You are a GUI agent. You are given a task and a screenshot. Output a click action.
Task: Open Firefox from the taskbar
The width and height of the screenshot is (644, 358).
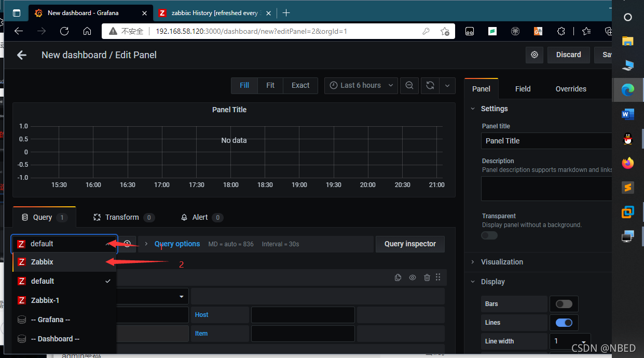pyautogui.click(x=628, y=163)
